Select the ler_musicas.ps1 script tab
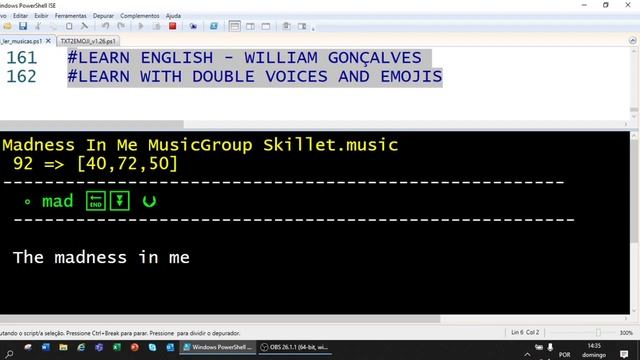 [x=22, y=41]
